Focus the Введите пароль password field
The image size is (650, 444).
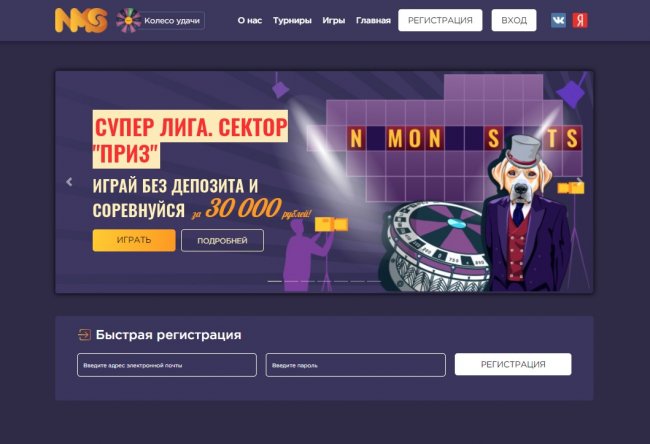(356, 365)
